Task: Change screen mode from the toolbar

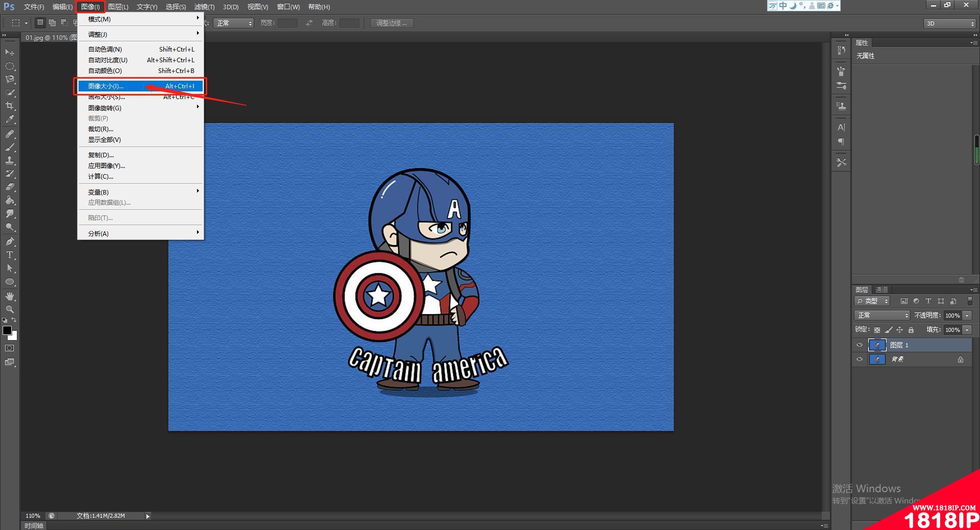Action: click(x=10, y=363)
